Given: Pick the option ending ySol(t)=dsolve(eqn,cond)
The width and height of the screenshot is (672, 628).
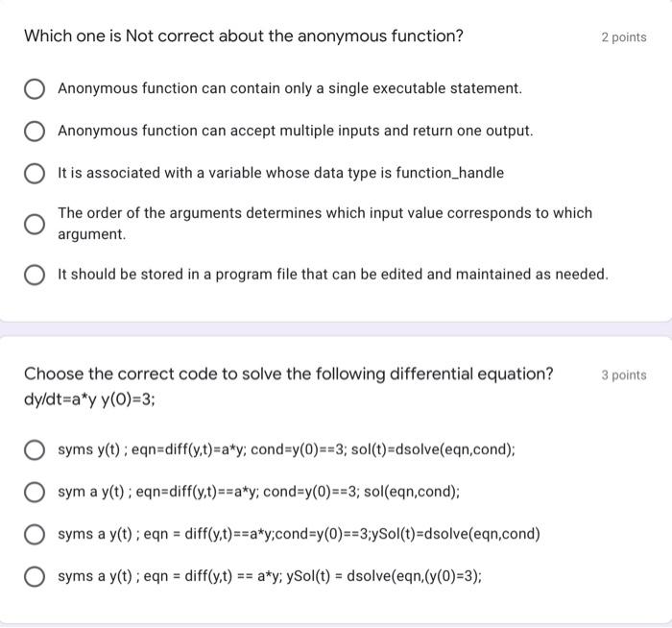Looking at the screenshot, I should pyautogui.click(x=35, y=535).
